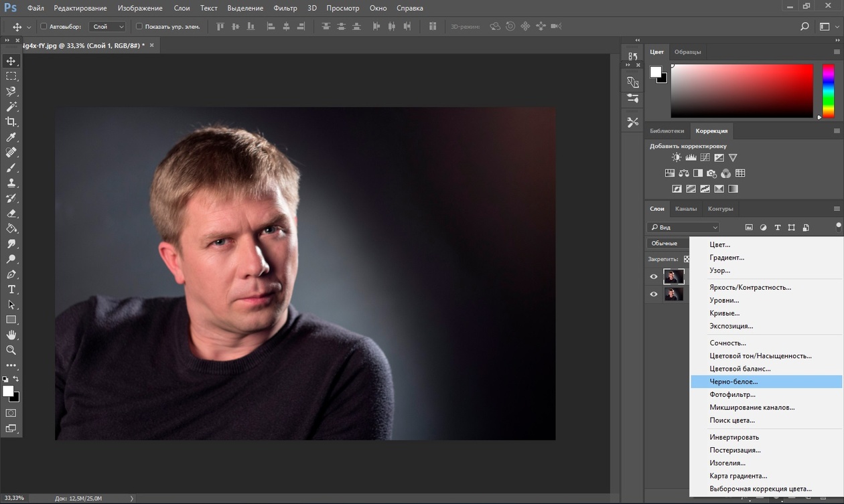This screenshot has width=844, height=504.
Task: Select the Zoom tool in toolbar
Action: pos(11,350)
